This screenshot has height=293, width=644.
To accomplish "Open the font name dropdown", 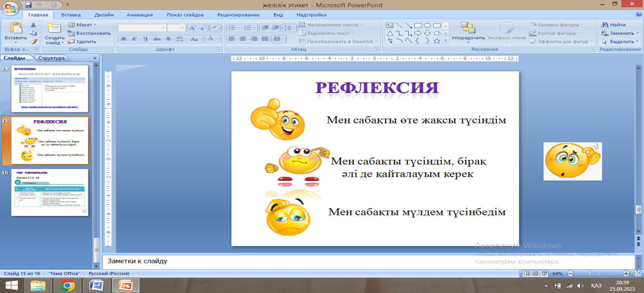I will pyautogui.click(x=163, y=28).
